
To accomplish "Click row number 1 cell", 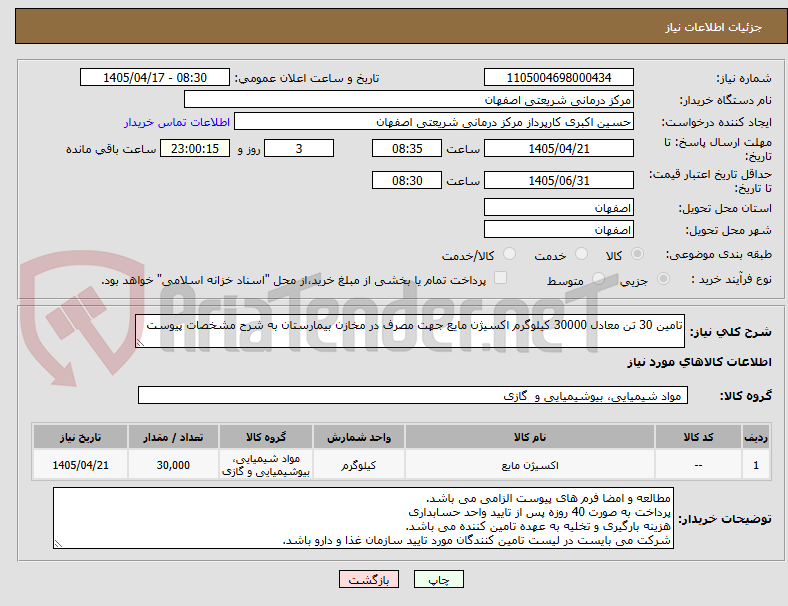I will (x=755, y=465).
